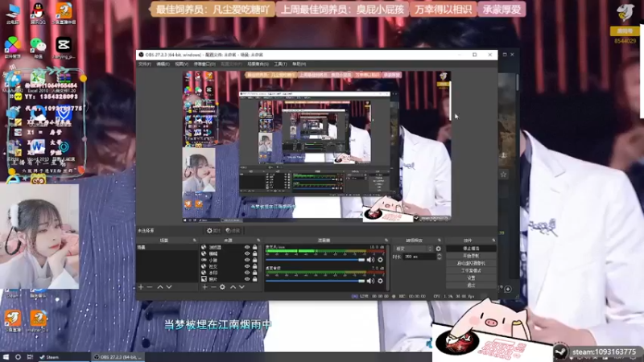Screen dimensions: 644x362
Task: Add a new source with plus icon
Action: pyautogui.click(x=204, y=287)
